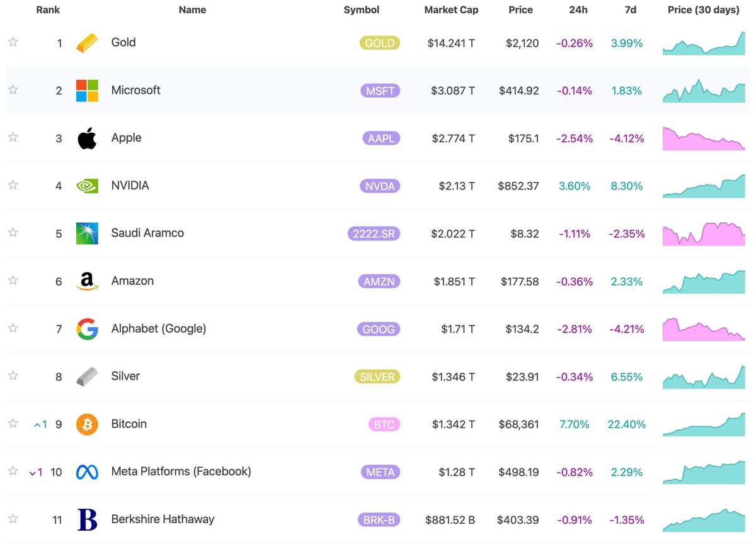The height and width of the screenshot is (549, 756).
Task: Sort by the Rank column header
Action: pos(48,10)
